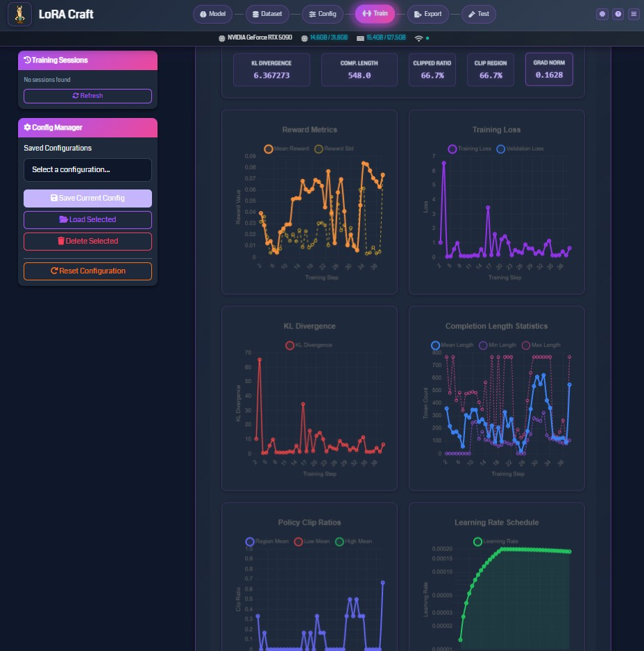Click the LoRA Craft logo icon
This screenshot has height=651, width=644.
click(x=19, y=14)
